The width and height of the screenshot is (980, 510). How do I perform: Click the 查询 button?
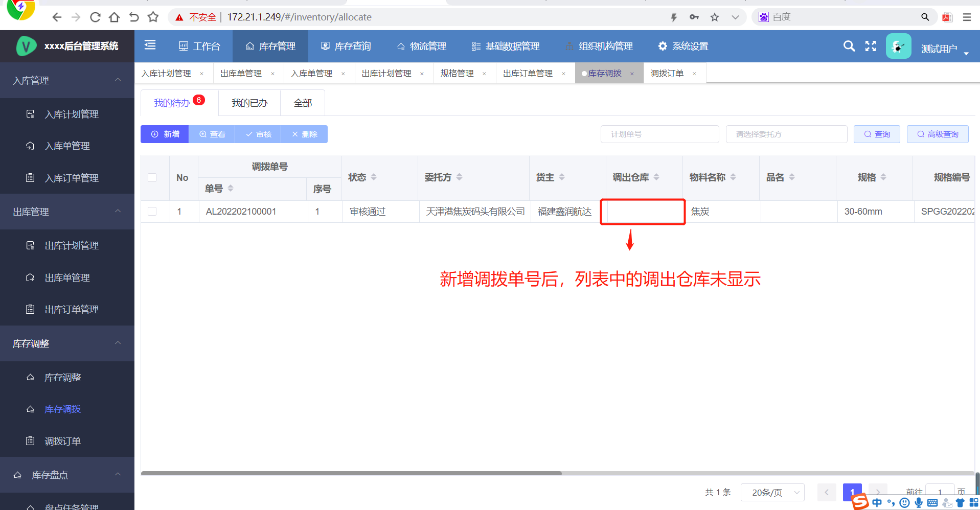[877, 134]
